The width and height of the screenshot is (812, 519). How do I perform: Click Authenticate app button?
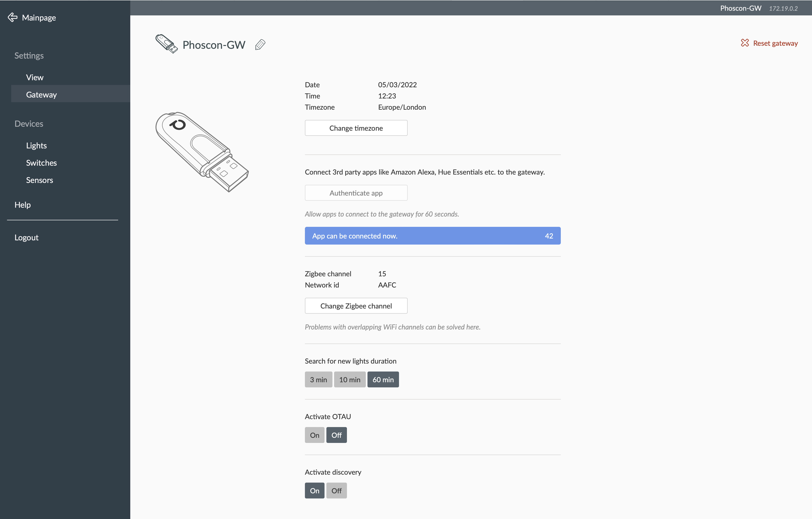pos(356,192)
